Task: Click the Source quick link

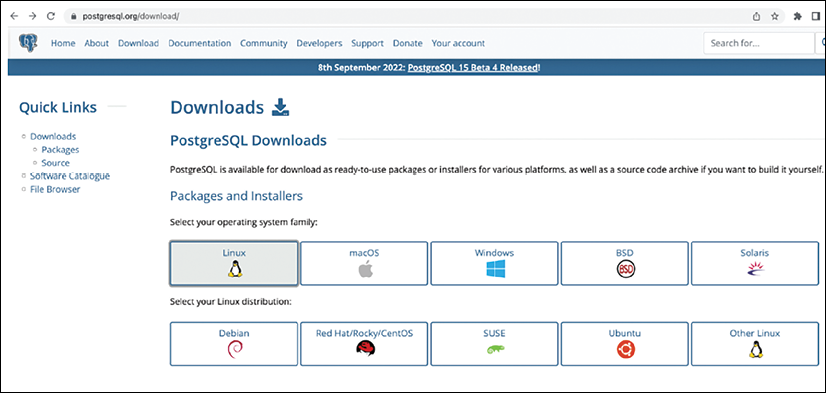Action: tap(55, 163)
